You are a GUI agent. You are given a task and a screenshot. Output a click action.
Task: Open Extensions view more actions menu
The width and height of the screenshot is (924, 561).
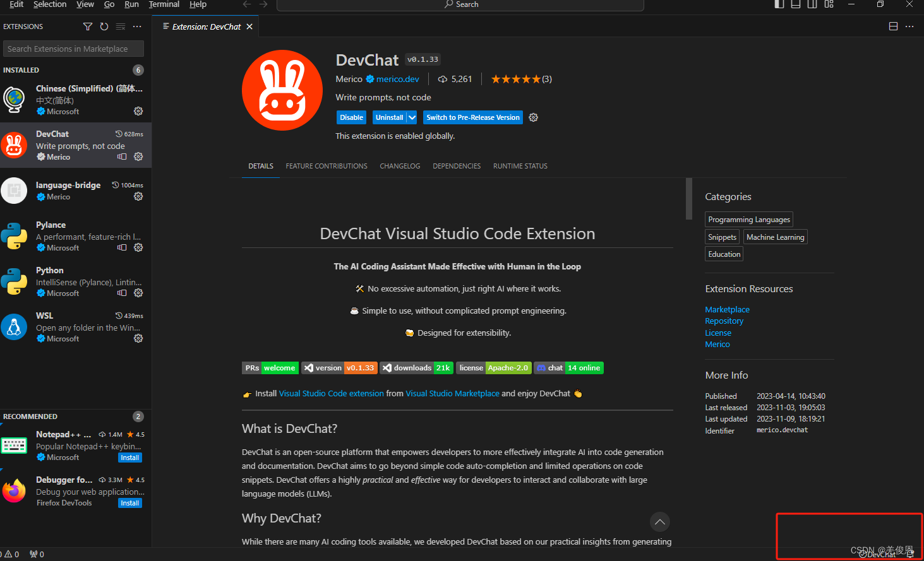[x=137, y=27]
